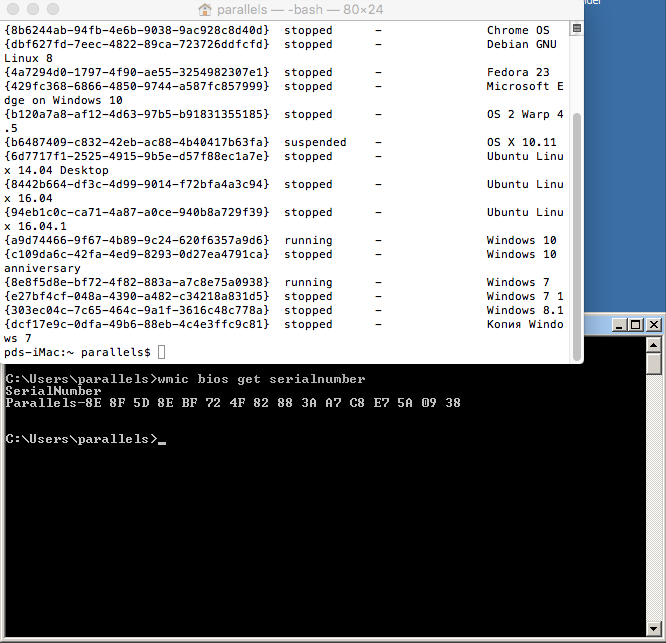Click the Parallels-8E 8F 5D serial value

[x=233, y=403]
